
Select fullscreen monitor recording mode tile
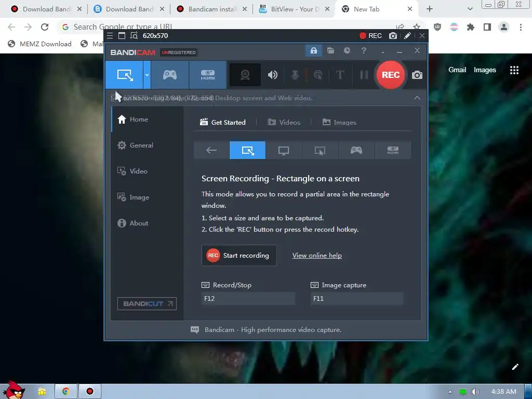pos(284,150)
